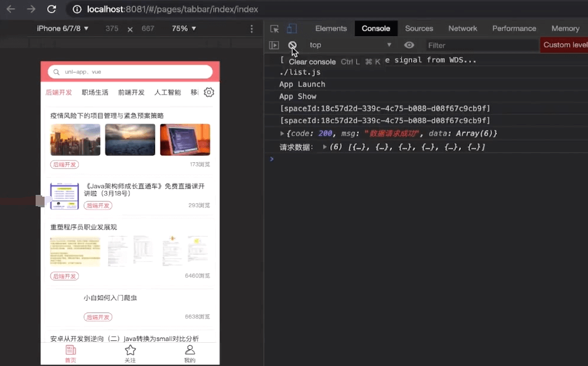Viewport: 588px width, 366px height.
Task: Go back with the browser back arrow
Action: point(11,9)
